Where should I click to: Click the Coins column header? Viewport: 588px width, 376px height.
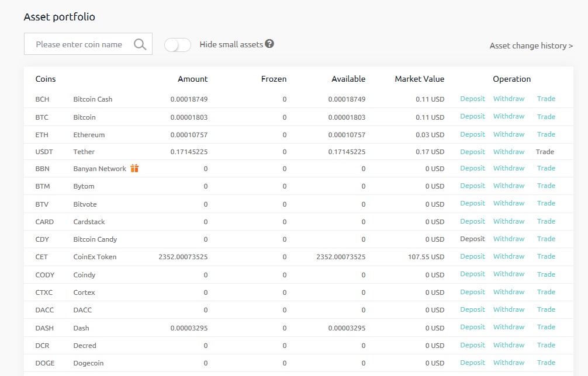(x=46, y=79)
